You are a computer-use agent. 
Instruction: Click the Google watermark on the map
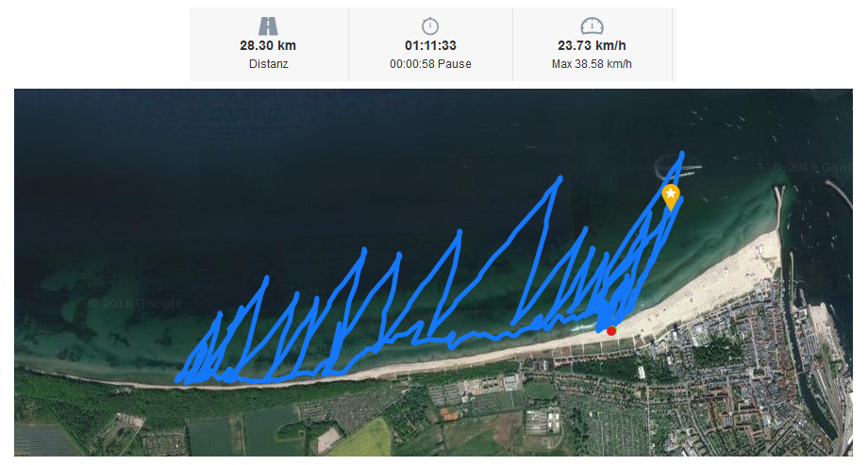pyautogui.click(x=136, y=304)
